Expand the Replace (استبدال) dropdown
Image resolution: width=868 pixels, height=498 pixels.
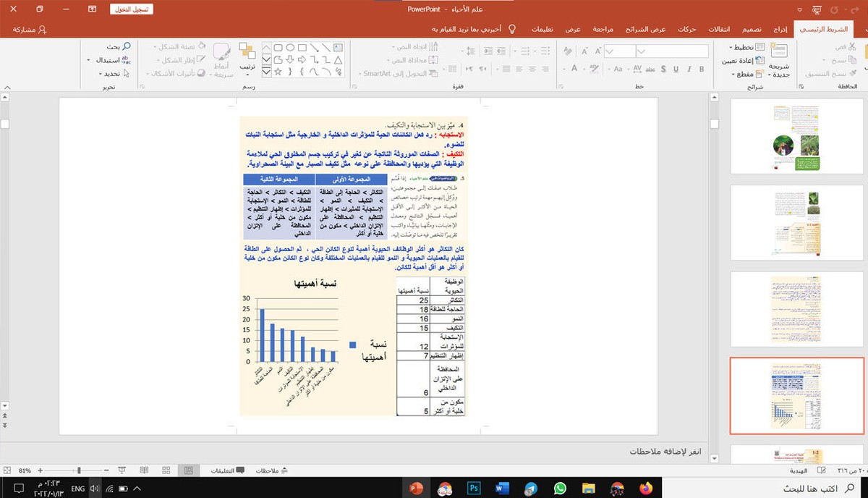pos(89,60)
